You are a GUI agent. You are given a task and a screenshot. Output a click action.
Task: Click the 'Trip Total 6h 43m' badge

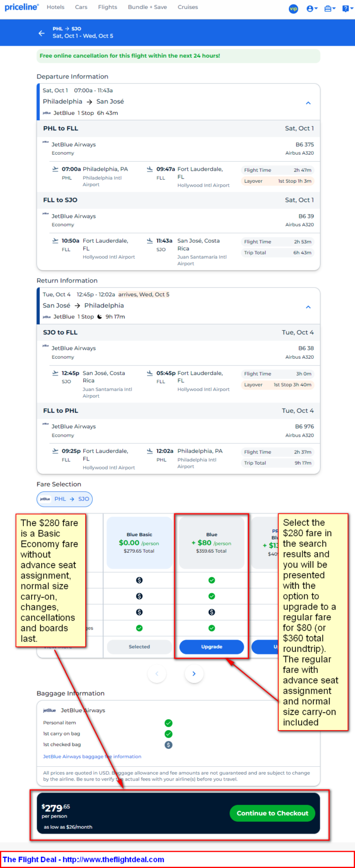278,253
